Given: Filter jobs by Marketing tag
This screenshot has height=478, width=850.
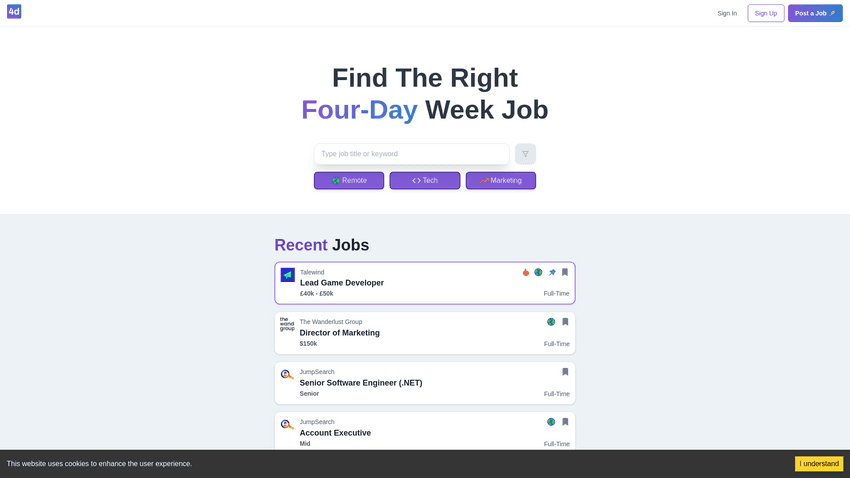Looking at the screenshot, I should 500,181.
